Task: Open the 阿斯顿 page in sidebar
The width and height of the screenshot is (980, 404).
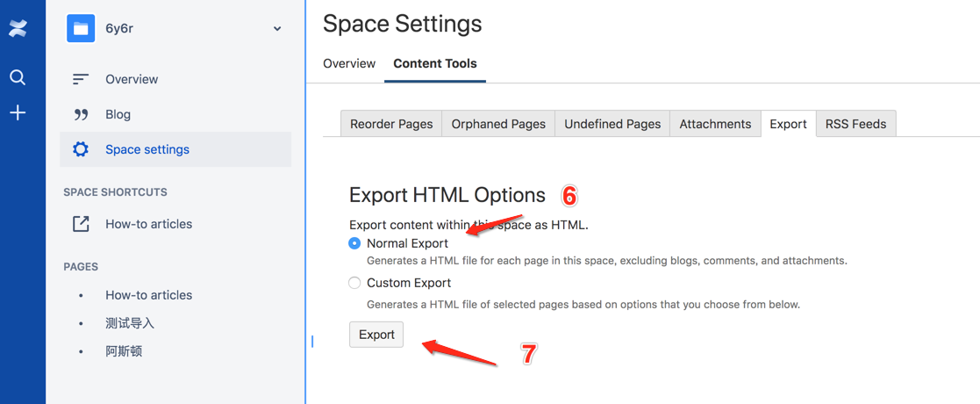Action: [x=124, y=351]
